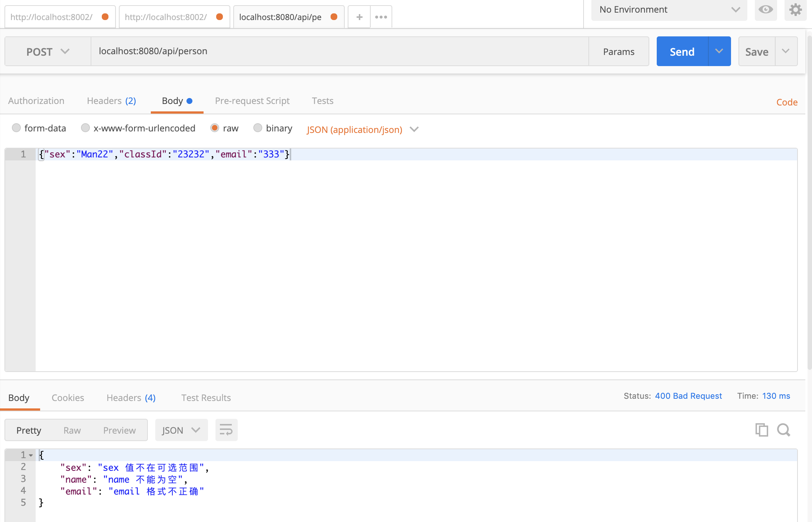Click the more options ellipsis icon
The image size is (812, 522).
pos(381,17)
